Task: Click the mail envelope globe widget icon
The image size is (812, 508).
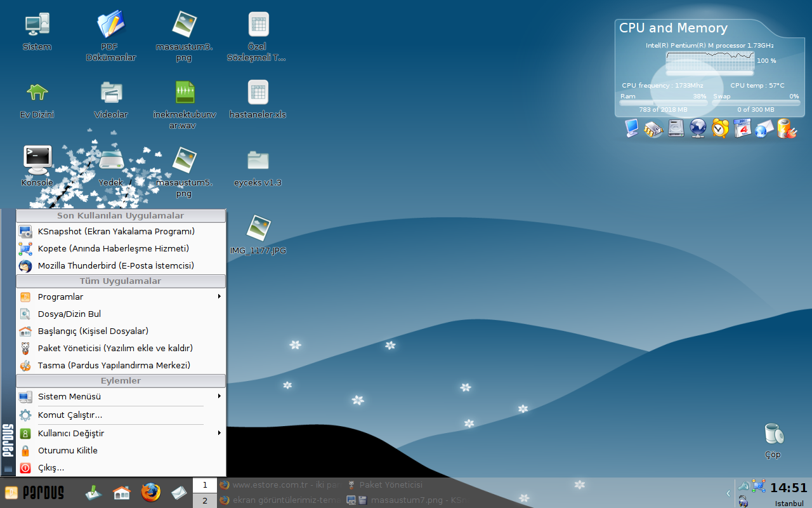Action: point(764,128)
